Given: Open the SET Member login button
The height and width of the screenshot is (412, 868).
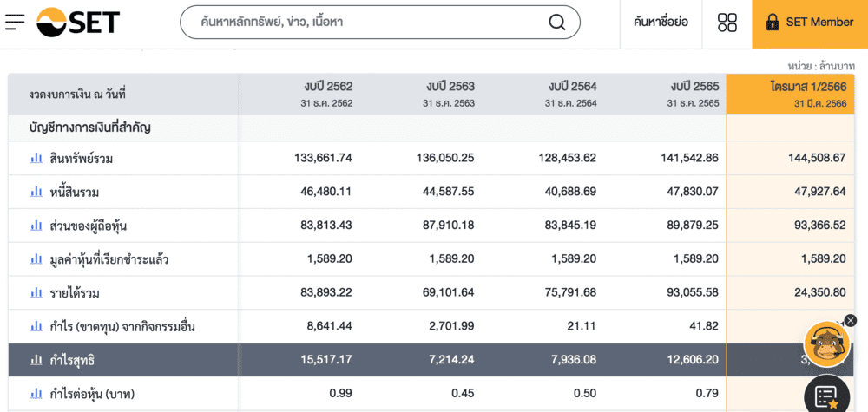Looking at the screenshot, I should pos(810,23).
